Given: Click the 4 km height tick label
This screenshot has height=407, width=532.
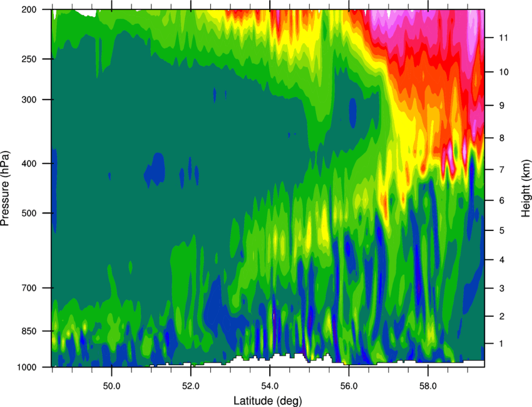Looking at the screenshot, I should pos(502,260).
